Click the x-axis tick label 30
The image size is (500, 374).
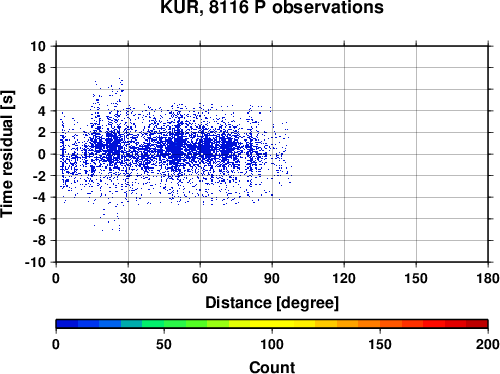(128, 278)
